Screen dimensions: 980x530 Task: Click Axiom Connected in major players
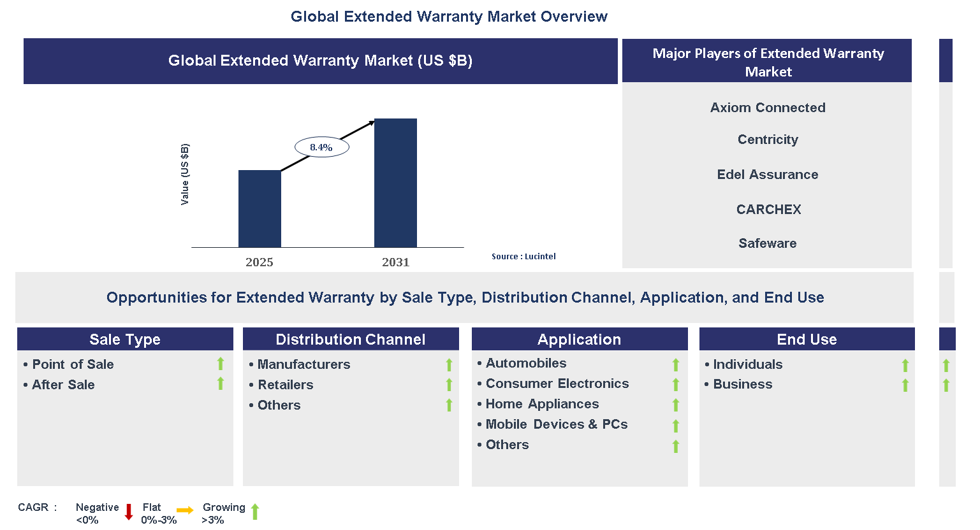(x=768, y=108)
